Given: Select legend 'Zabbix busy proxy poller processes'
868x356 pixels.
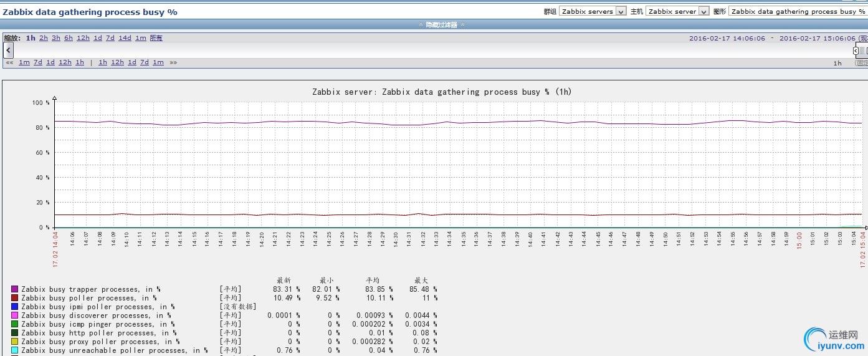Looking at the screenshot, I should tap(100, 342).
